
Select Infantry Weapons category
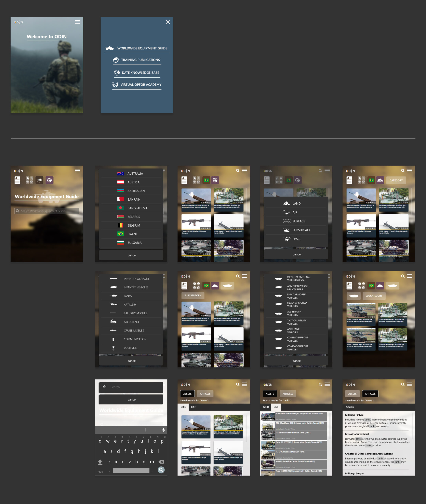click(x=131, y=279)
